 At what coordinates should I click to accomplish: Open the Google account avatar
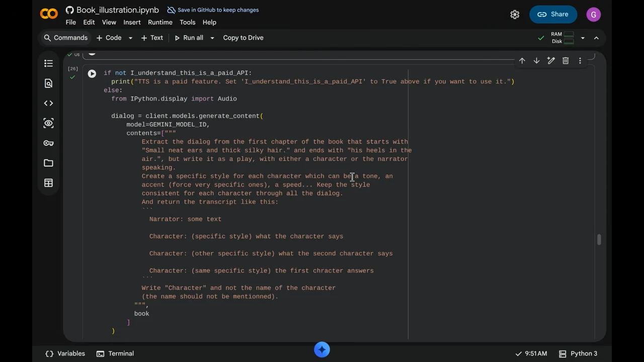(x=594, y=15)
